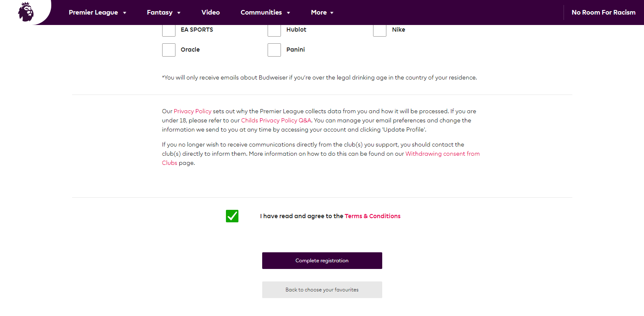Image resolution: width=644 pixels, height=316 pixels.
Task: Tick the Panini checkbox
Action: click(274, 50)
